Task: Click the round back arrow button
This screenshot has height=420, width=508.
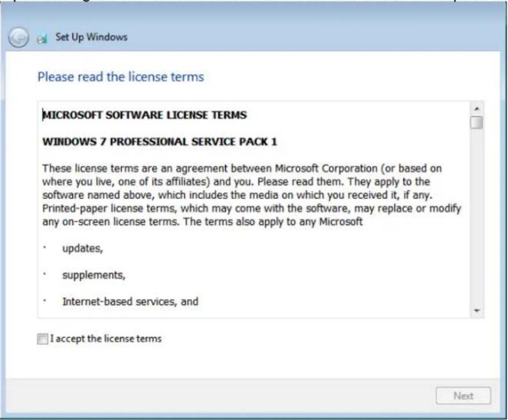Action: (18, 38)
